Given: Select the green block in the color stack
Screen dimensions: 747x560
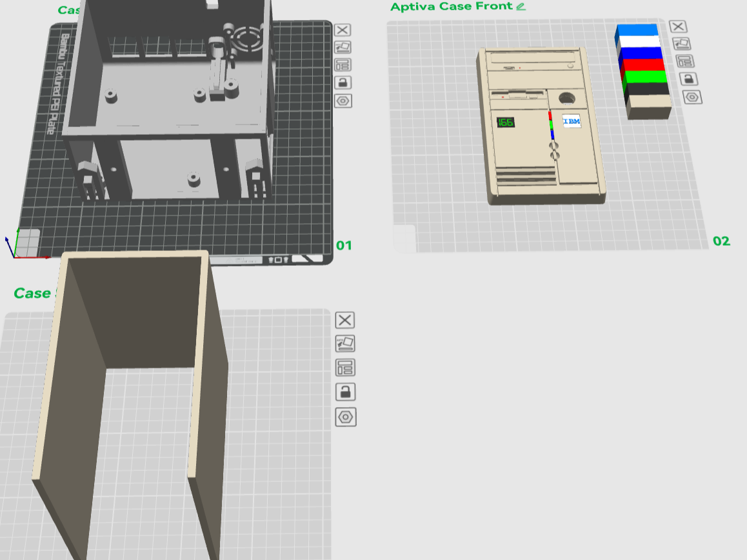Looking at the screenshot, I should [646, 77].
